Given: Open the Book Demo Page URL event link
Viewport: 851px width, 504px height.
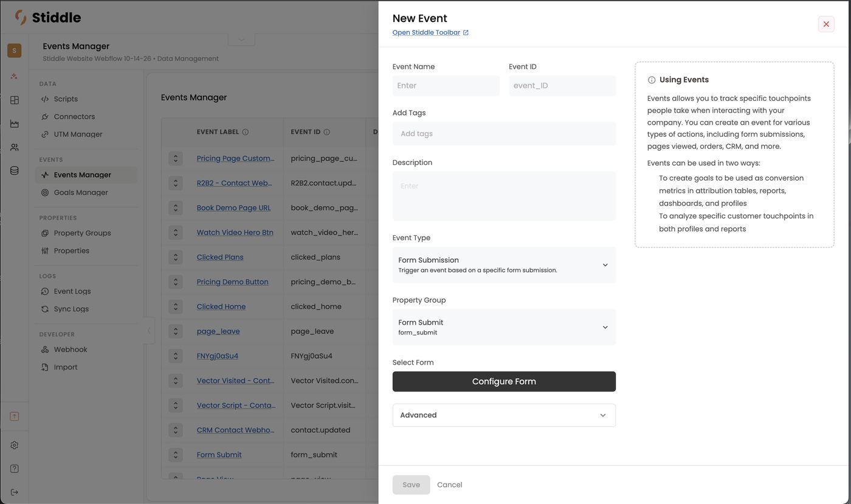Looking at the screenshot, I should click(x=233, y=208).
